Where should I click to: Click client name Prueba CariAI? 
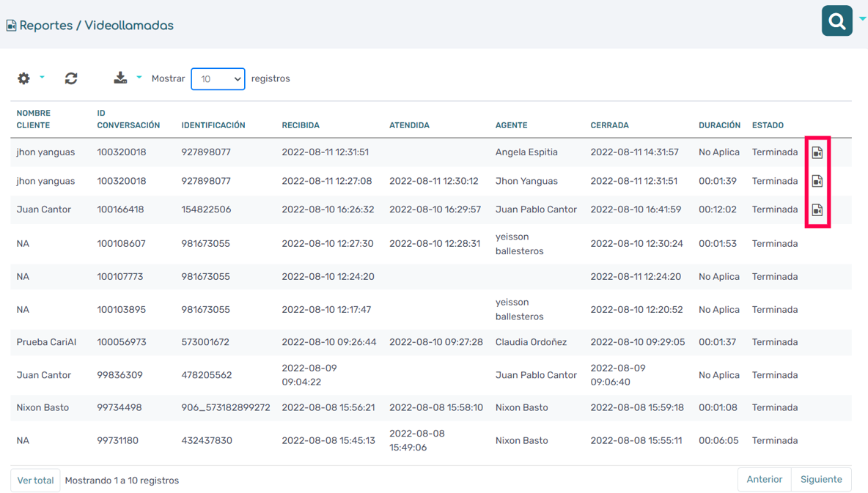[46, 342]
